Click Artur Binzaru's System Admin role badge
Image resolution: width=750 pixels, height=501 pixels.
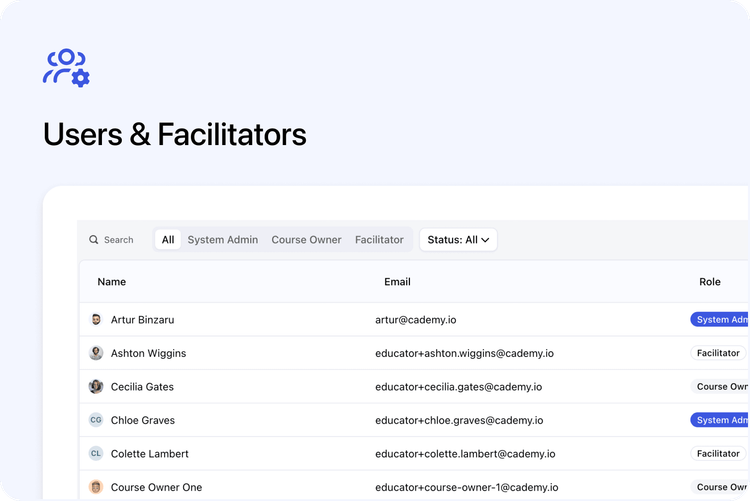[x=719, y=320]
